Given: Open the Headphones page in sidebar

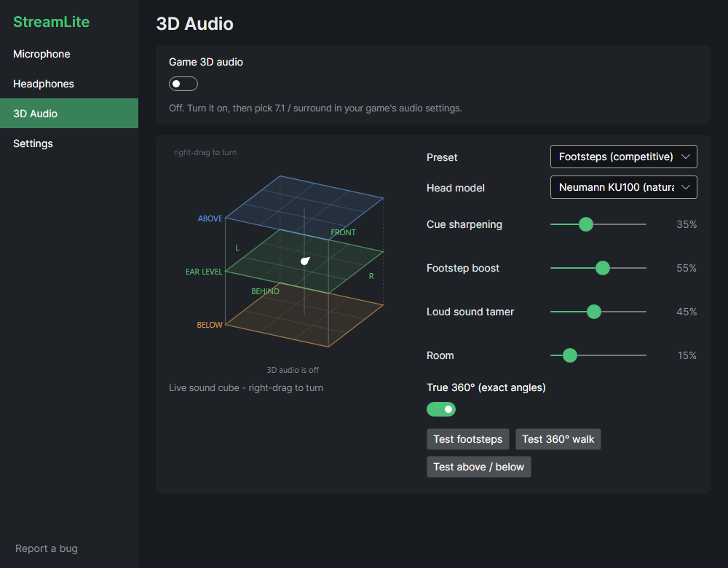Looking at the screenshot, I should pyautogui.click(x=68, y=84).
